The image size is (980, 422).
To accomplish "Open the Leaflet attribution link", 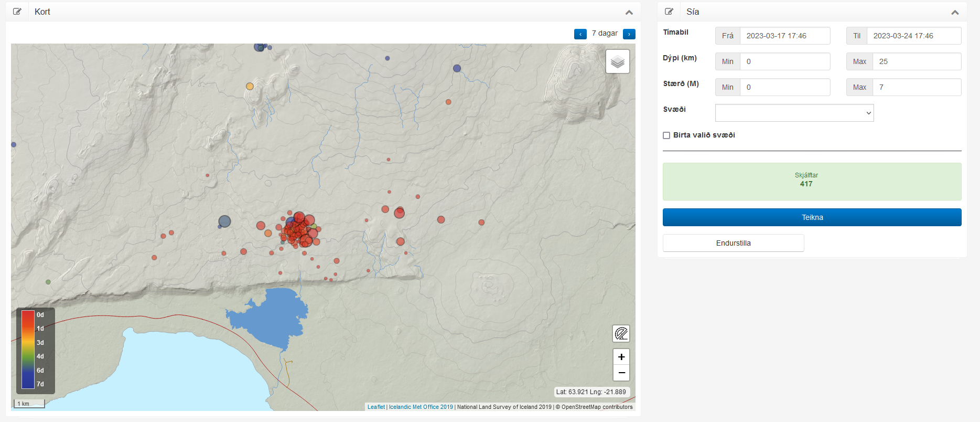I will pos(376,407).
